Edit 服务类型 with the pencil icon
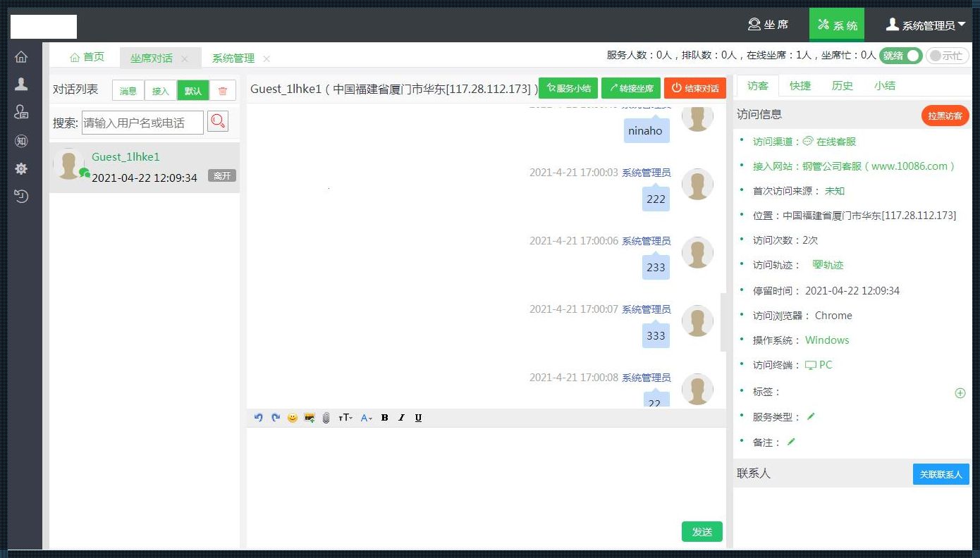 click(x=811, y=416)
